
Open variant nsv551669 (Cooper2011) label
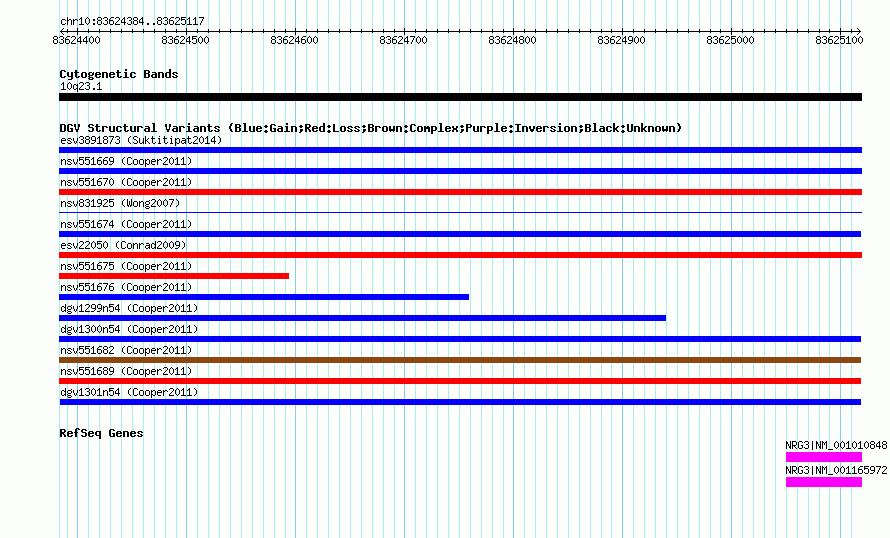pos(126,161)
